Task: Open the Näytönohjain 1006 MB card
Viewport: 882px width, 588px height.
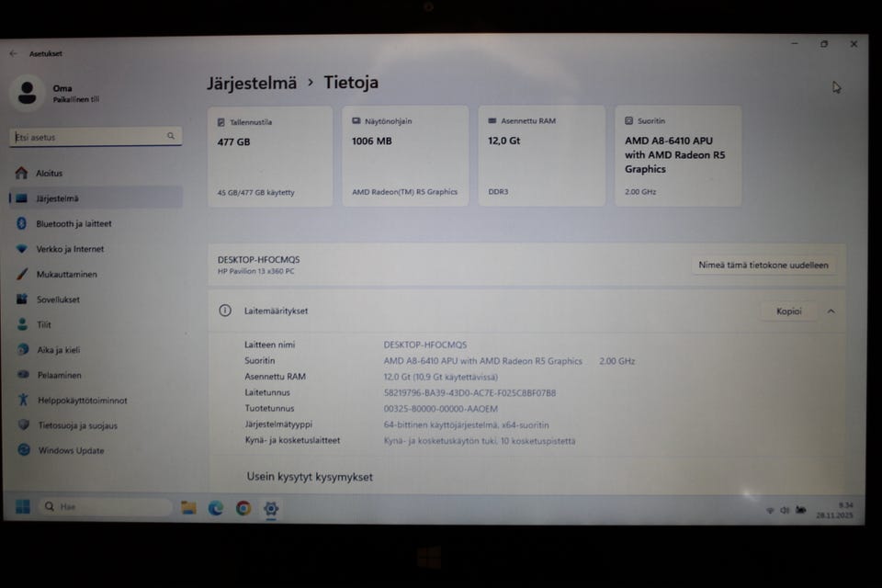Action: coord(405,156)
